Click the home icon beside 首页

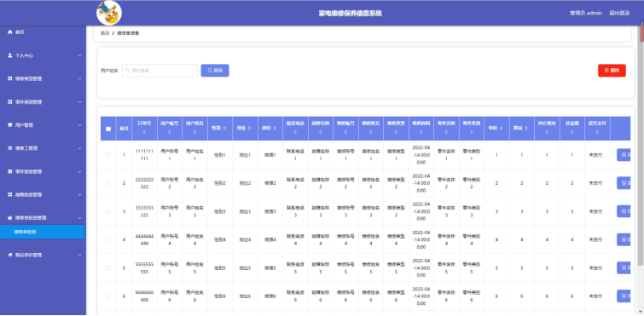(10, 32)
